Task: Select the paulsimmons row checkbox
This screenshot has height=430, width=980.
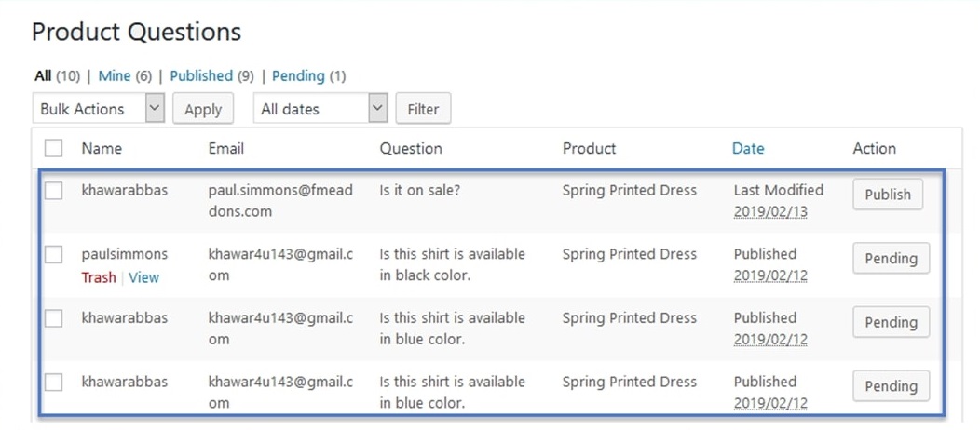Action: pyautogui.click(x=54, y=255)
